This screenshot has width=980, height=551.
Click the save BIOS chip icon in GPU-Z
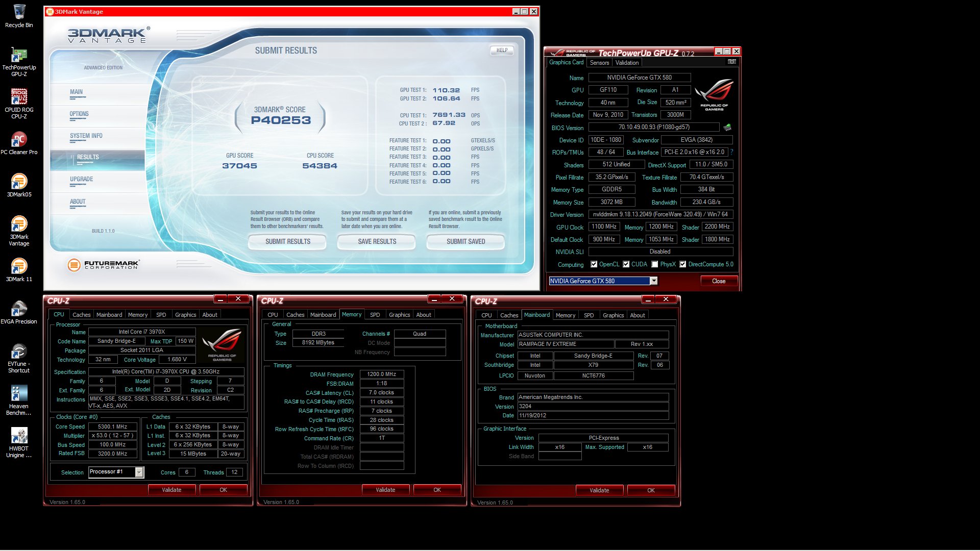[x=727, y=127]
